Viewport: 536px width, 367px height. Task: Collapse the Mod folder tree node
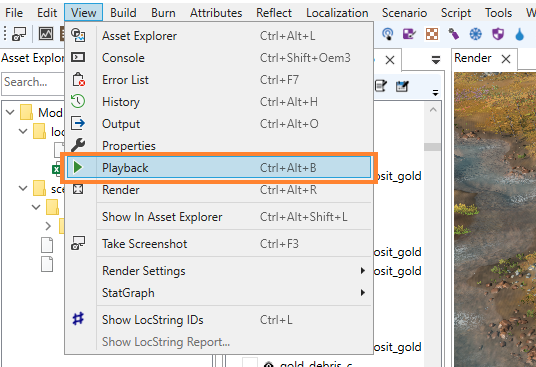pyautogui.click(x=10, y=112)
